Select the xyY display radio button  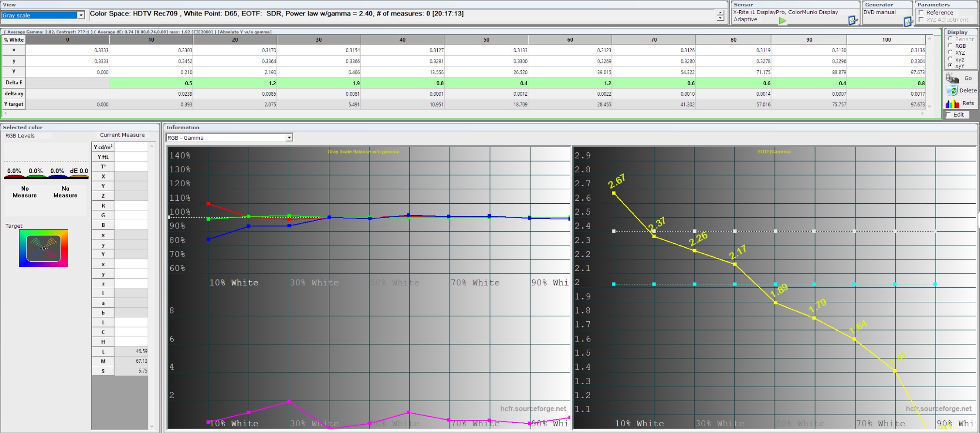tap(950, 65)
